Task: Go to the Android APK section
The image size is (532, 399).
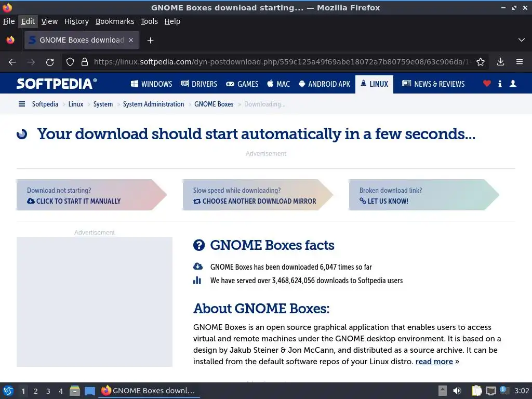Action: pyautogui.click(x=324, y=84)
